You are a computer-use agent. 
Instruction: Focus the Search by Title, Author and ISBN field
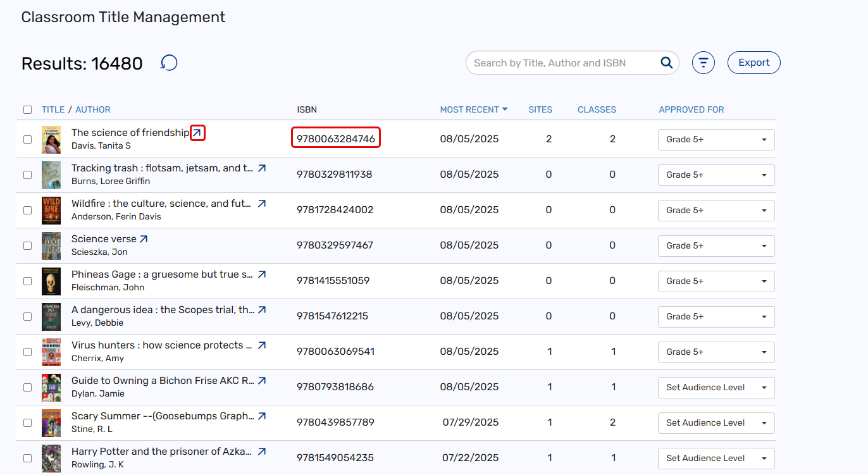pyautogui.click(x=560, y=63)
